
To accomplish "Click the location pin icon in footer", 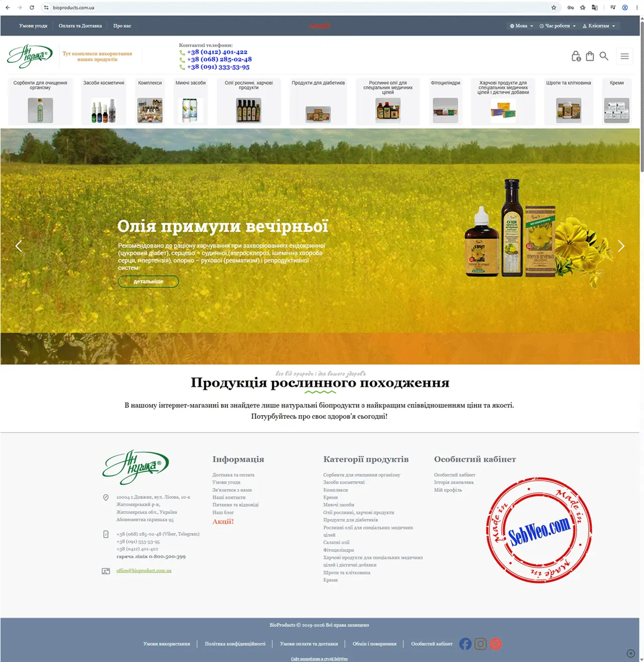I will [106, 497].
